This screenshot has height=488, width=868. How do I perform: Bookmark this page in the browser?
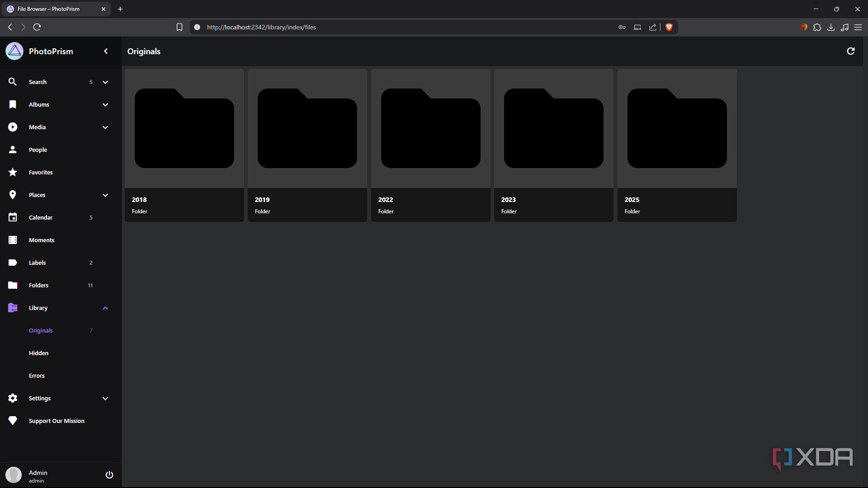[x=179, y=27]
